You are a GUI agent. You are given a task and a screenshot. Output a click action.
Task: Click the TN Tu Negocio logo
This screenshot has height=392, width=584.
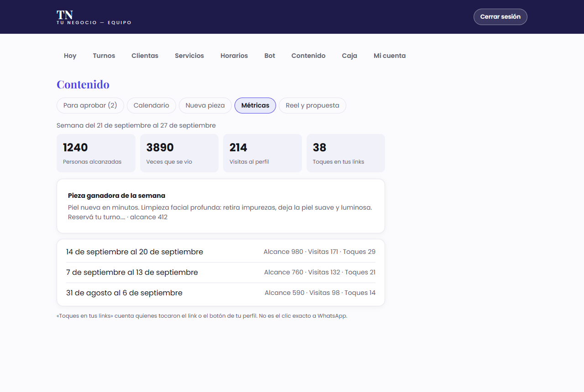pos(94,17)
